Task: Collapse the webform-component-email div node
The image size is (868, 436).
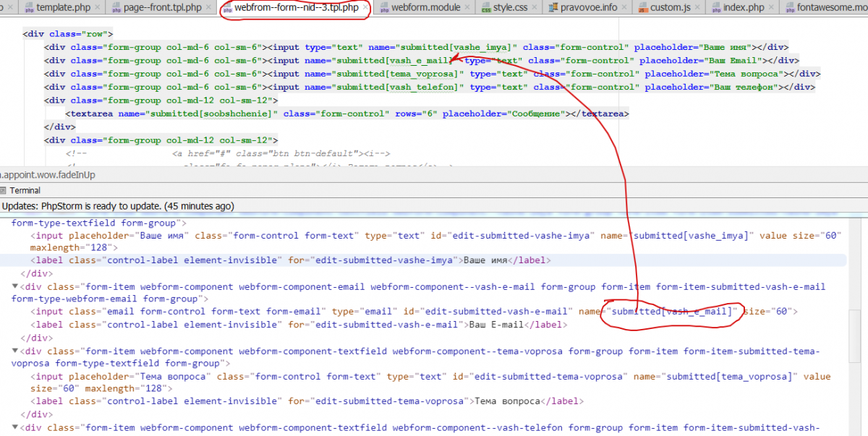Action: tap(15, 287)
